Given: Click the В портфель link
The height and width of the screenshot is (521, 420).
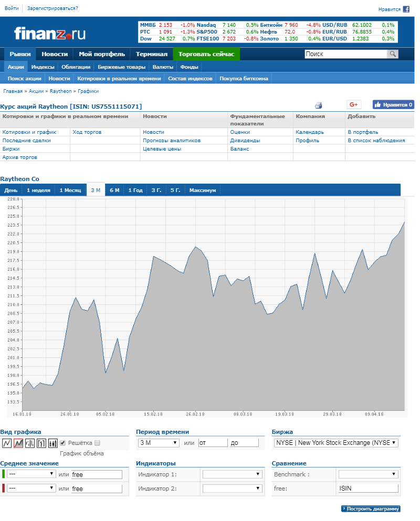Looking at the screenshot, I should coord(363,132).
